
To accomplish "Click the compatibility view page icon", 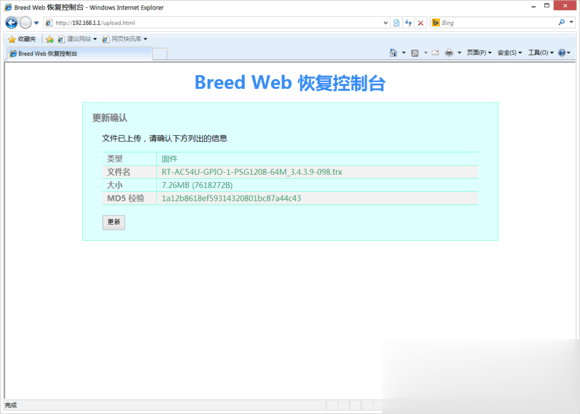I will coord(396,23).
